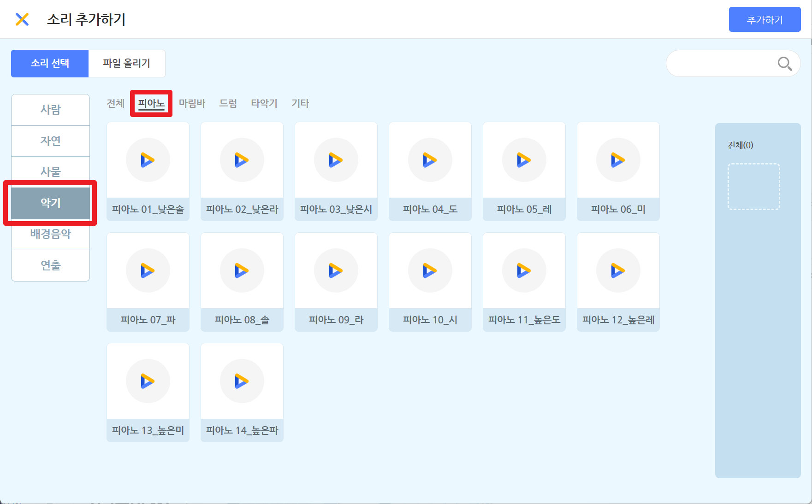Select the 피아노 04_도 label
Screen dimensions: 812x504
coord(430,209)
